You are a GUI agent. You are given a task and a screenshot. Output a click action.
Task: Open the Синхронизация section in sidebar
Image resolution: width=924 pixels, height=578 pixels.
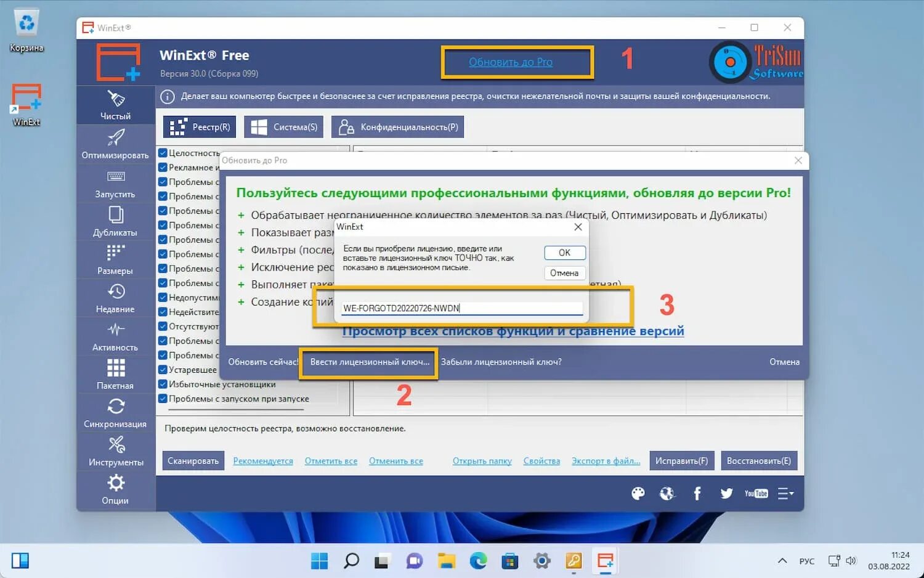click(x=116, y=413)
